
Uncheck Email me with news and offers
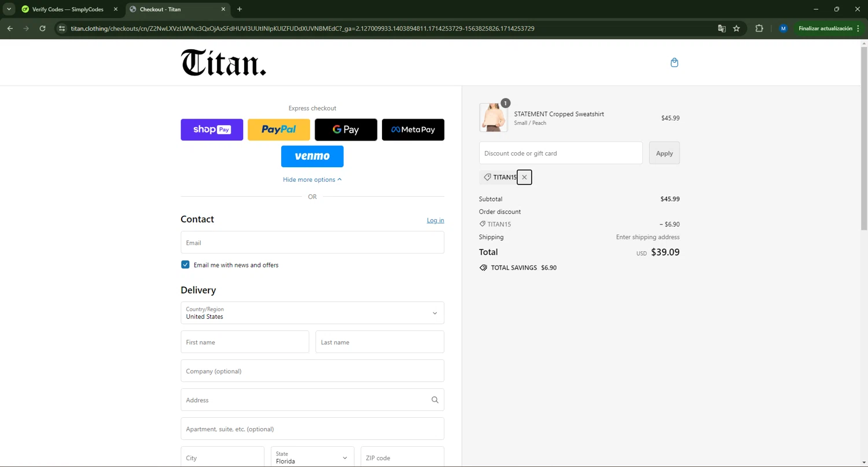[x=185, y=265]
